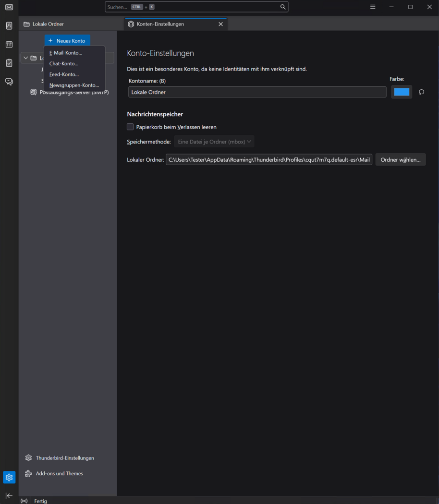Click the blue Farbe color swatch
Image resolution: width=439 pixels, height=504 pixels.
click(402, 92)
